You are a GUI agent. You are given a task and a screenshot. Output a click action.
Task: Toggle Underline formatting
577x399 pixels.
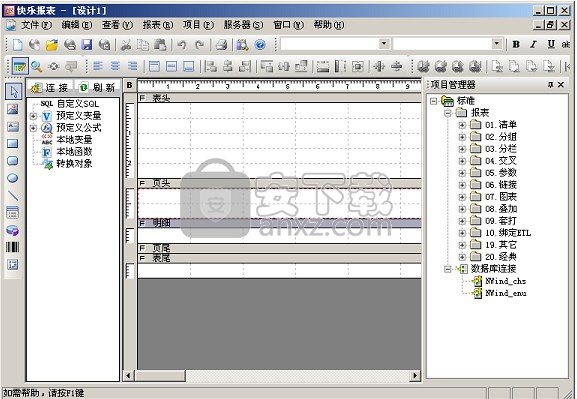(x=551, y=45)
